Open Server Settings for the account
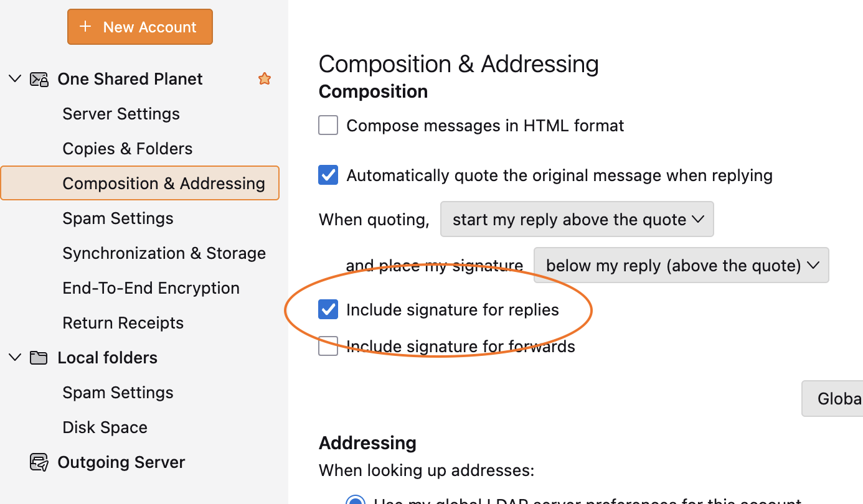Image resolution: width=863 pixels, height=504 pixels. click(x=121, y=114)
